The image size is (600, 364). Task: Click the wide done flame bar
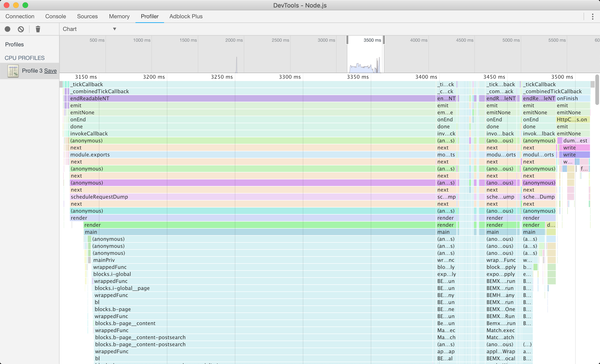252,126
